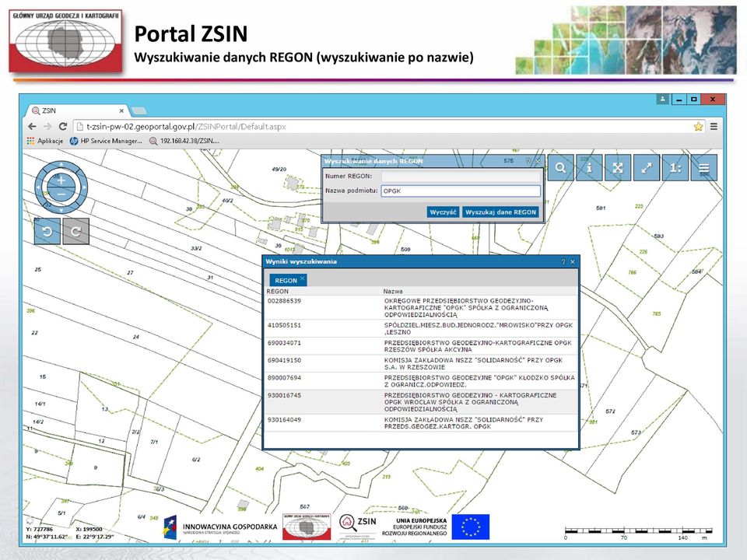Click the diagonal expand arrow tool
Image resolution: width=747 pixels, height=560 pixels.
[x=647, y=168]
